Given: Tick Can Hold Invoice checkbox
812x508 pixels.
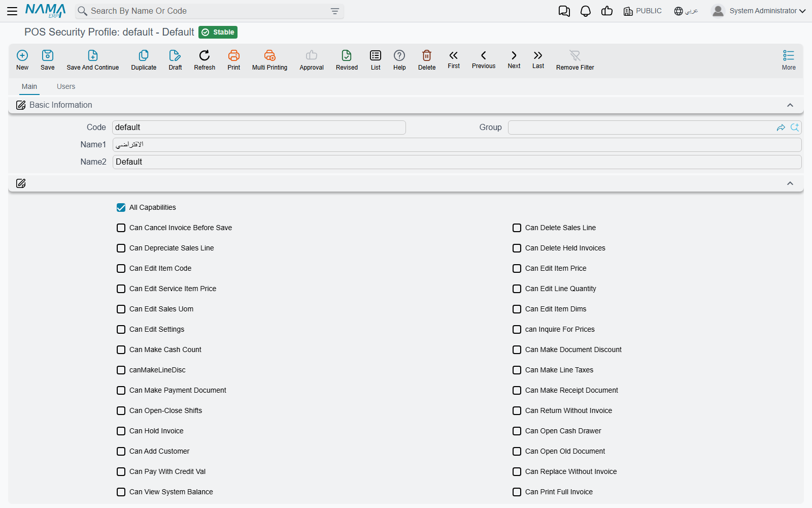Looking at the screenshot, I should pyautogui.click(x=121, y=431).
